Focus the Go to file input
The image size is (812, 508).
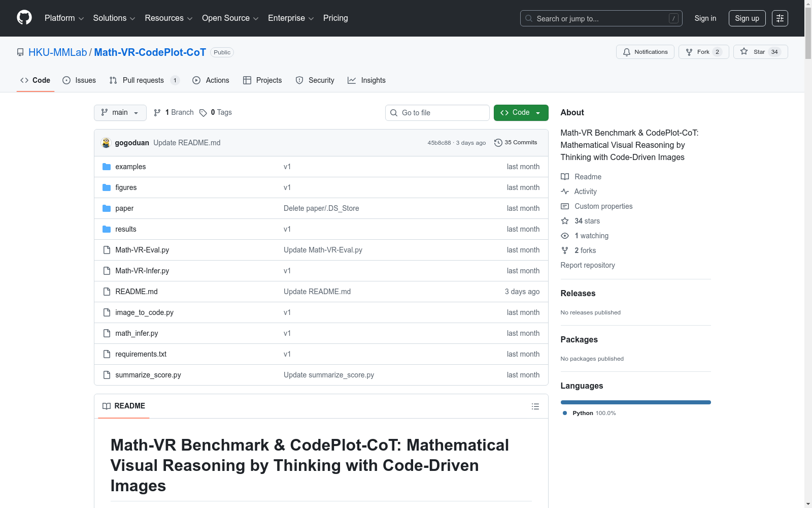(x=437, y=113)
